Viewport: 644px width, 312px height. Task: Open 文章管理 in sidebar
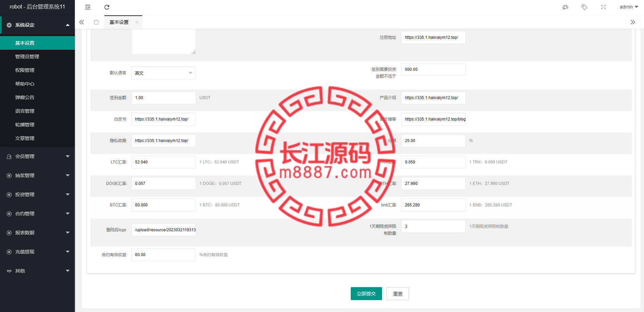(x=37, y=138)
